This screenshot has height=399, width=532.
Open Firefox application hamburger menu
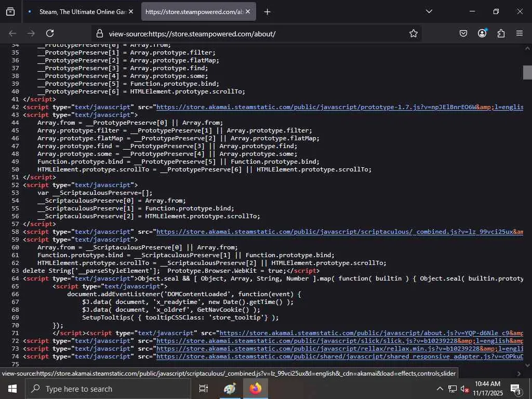pyautogui.click(x=520, y=33)
